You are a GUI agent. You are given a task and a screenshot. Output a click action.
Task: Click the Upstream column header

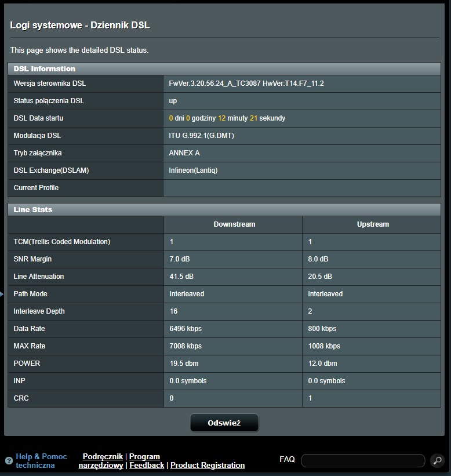pyautogui.click(x=373, y=224)
